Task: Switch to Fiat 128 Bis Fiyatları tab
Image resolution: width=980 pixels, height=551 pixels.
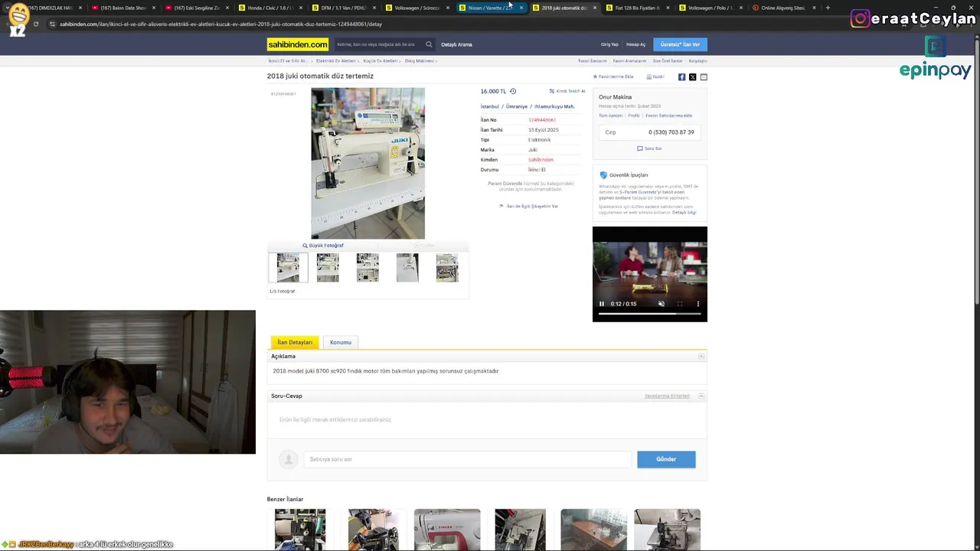Action: 637,8
